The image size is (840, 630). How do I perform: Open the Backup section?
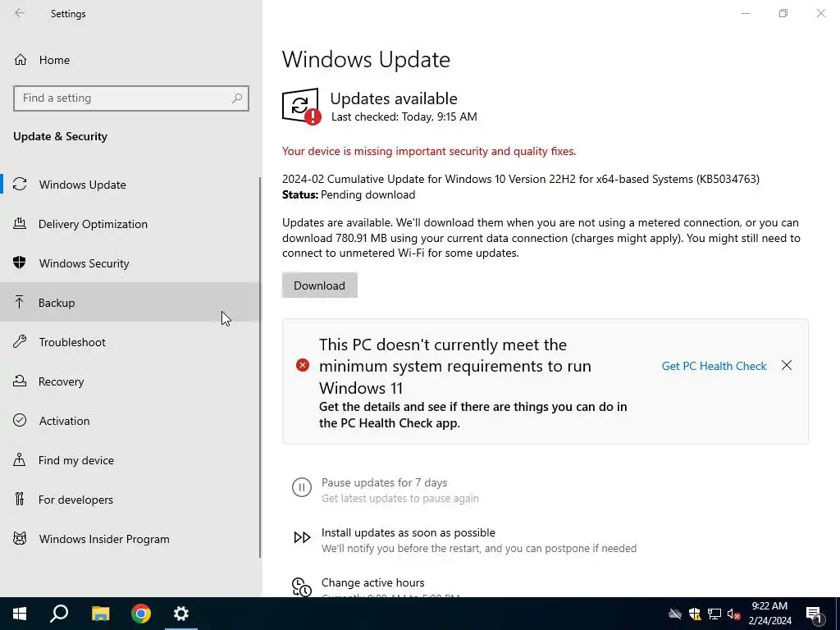(x=130, y=303)
